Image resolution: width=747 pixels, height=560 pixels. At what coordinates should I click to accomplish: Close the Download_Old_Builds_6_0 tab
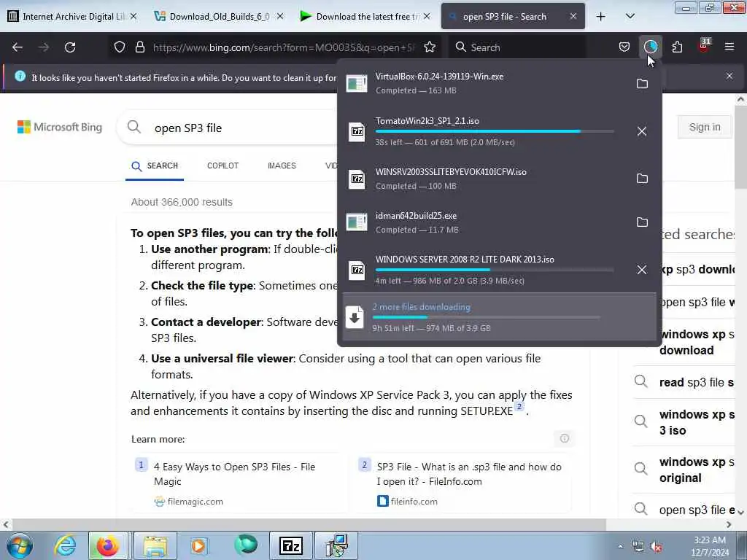(280, 16)
